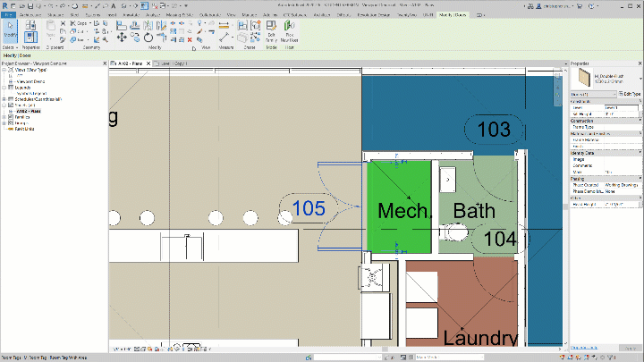Expand Schedules/Quantities node in browser

[4, 99]
